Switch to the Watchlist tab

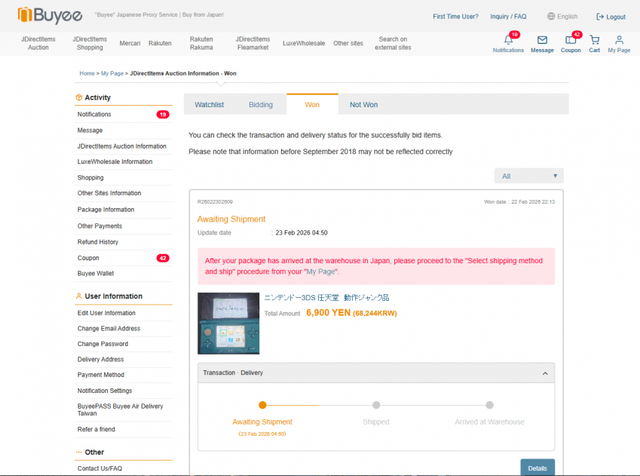click(209, 104)
